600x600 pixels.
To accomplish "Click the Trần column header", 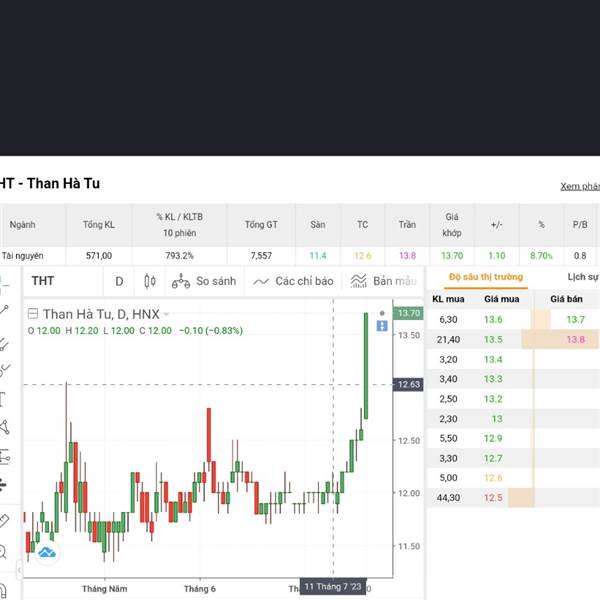I will [x=407, y=225].
